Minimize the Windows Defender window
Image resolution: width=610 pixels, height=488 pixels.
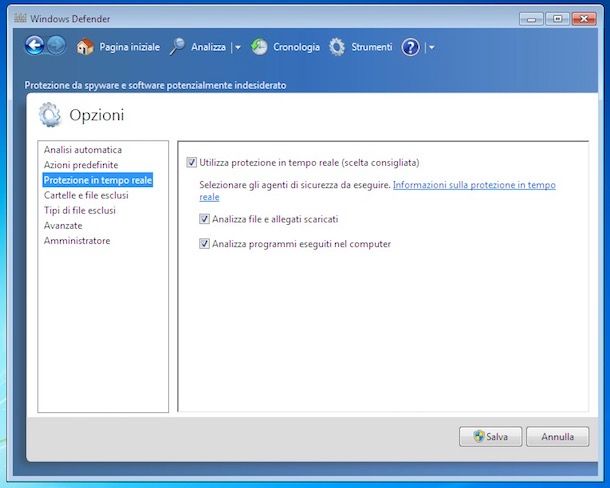click(x=531, y=19)
